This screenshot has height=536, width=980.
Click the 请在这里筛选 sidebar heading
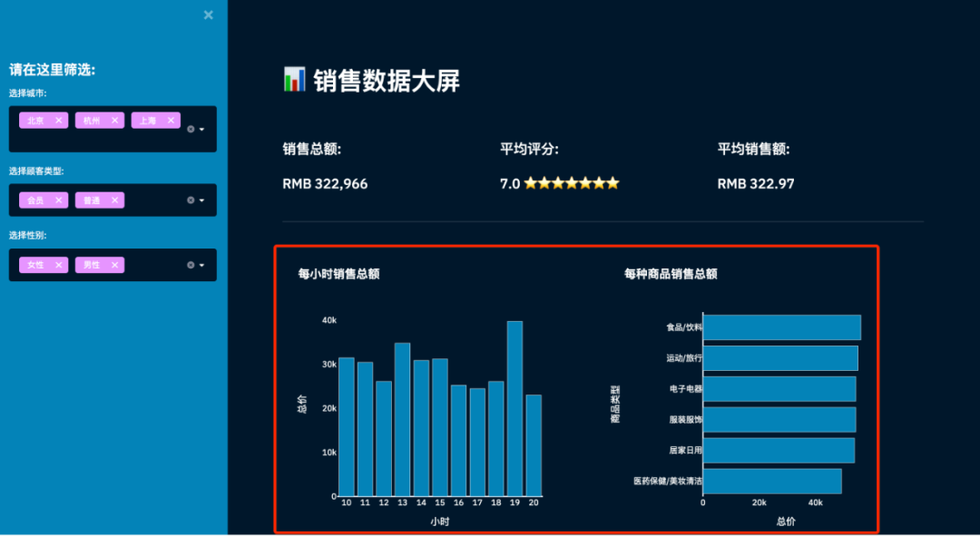coord(52,70)
